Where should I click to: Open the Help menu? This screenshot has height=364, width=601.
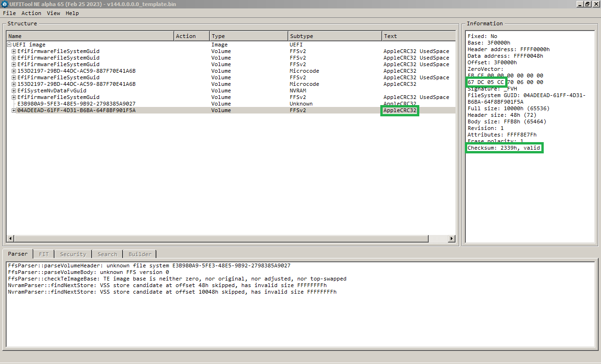[72, 13]
